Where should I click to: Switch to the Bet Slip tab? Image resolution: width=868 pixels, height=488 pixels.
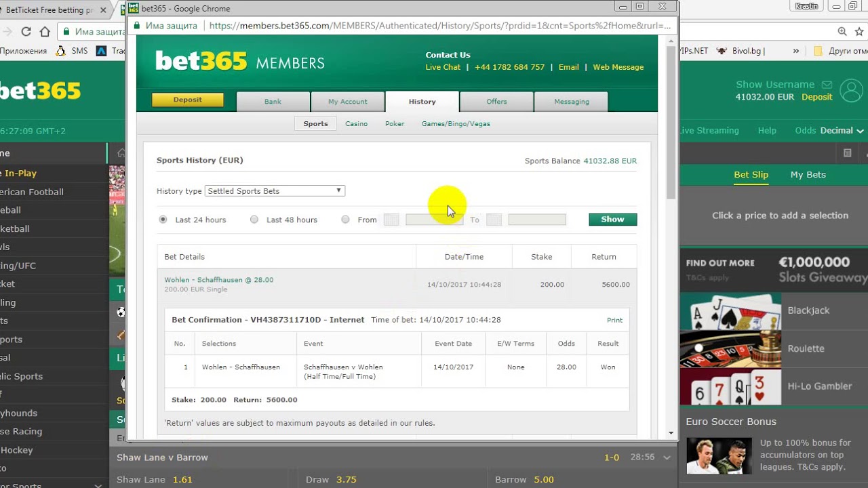[751, 175]
